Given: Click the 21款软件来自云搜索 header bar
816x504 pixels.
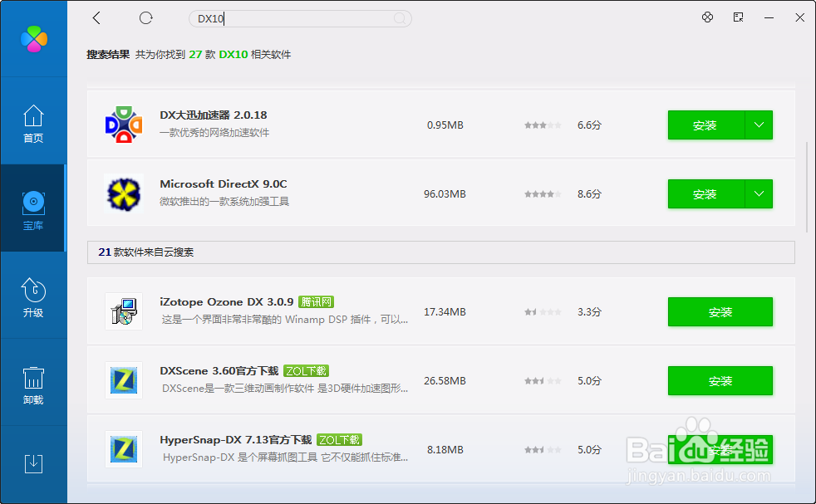Looking at the screenshot, I should 440,252.
